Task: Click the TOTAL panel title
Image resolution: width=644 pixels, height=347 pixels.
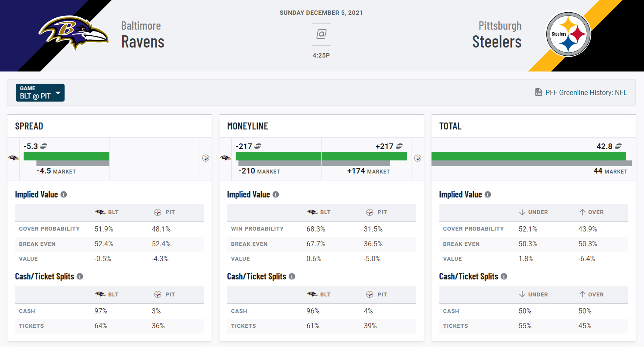Action: point(450,126)
